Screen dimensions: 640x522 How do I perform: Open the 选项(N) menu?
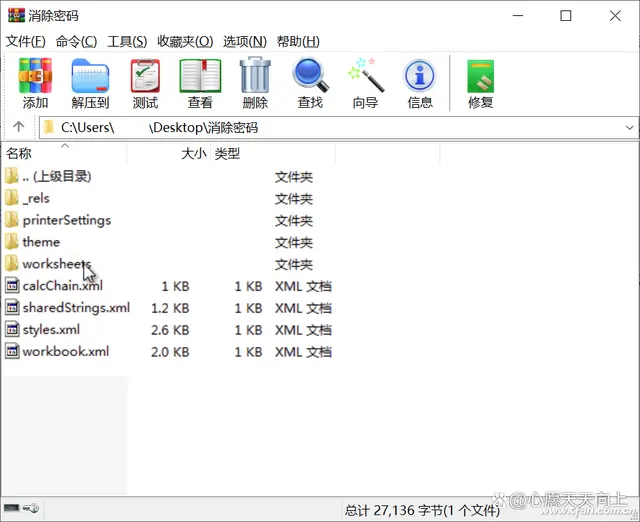(245, 41)
